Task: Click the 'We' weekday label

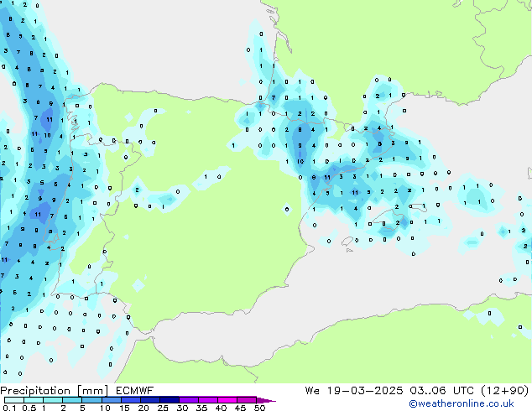Action: pyautogui.click(x=312, y=391)
